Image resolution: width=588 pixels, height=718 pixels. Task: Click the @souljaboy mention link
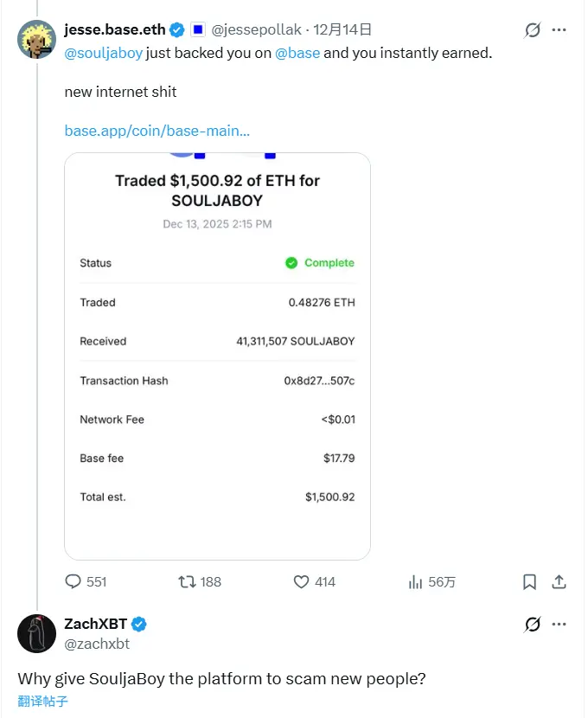[103, 53]
